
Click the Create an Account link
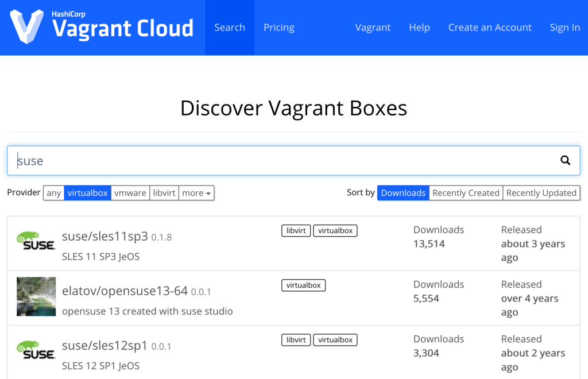click(x=490, y=27)
